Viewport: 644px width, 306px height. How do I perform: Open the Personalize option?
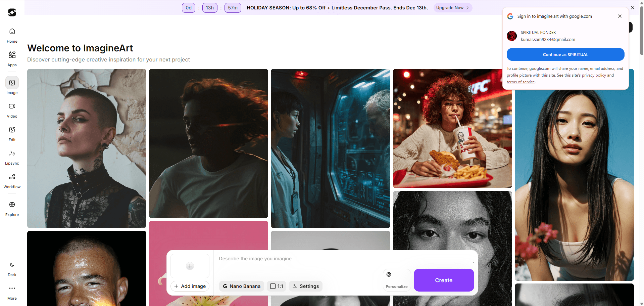[396, 280]
